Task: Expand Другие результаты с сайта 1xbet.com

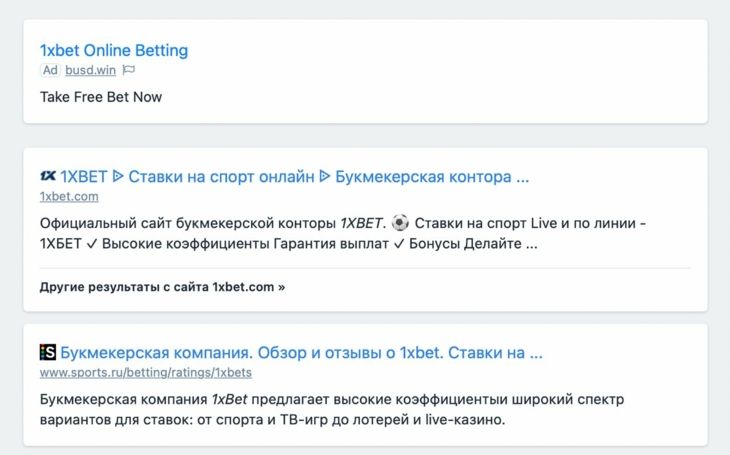Action: 162,287
